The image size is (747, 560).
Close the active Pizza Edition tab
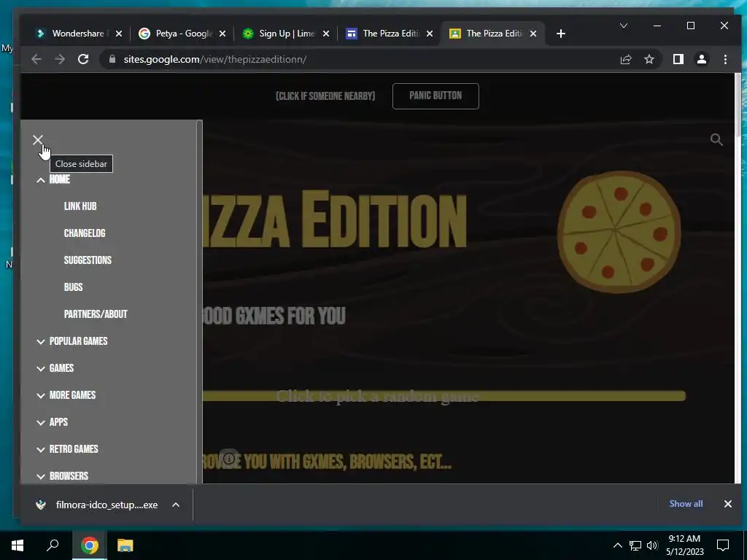pos(533,34)
